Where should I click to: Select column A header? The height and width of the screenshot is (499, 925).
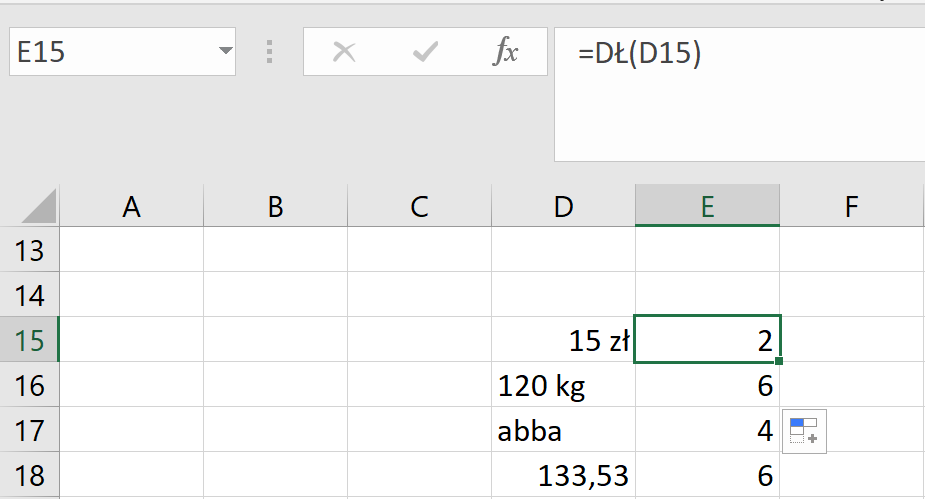point(131,207)
